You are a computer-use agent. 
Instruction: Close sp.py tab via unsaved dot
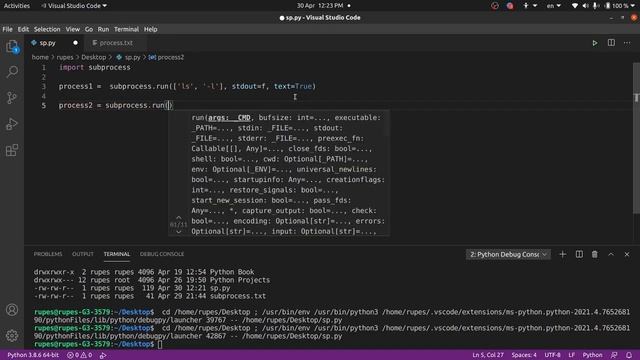[76, 43]
